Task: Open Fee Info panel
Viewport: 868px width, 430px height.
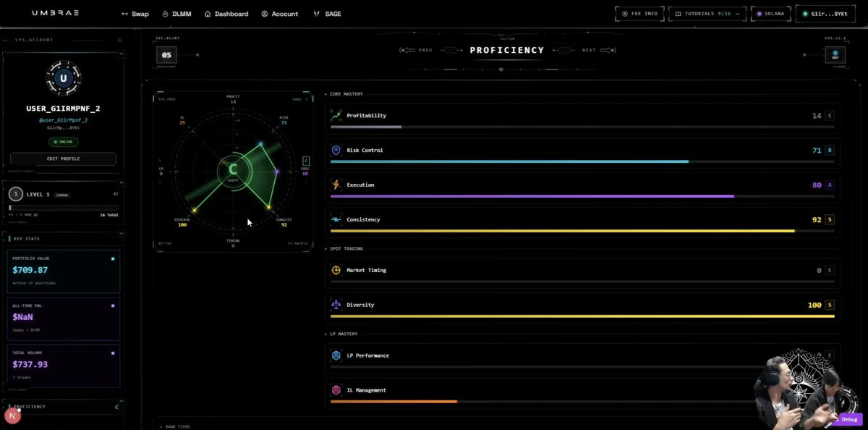Action: [x=639, y=14]
